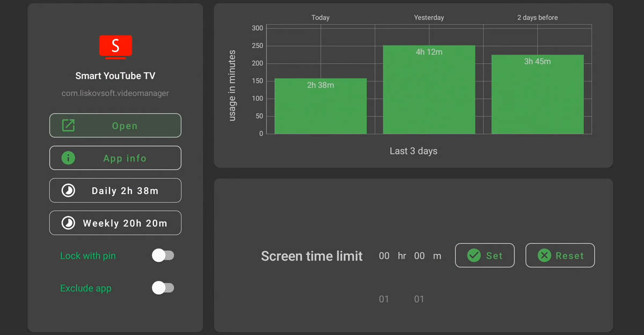
Task: Click the open-external icon in the Open button
Action: [x=68, y=126]
